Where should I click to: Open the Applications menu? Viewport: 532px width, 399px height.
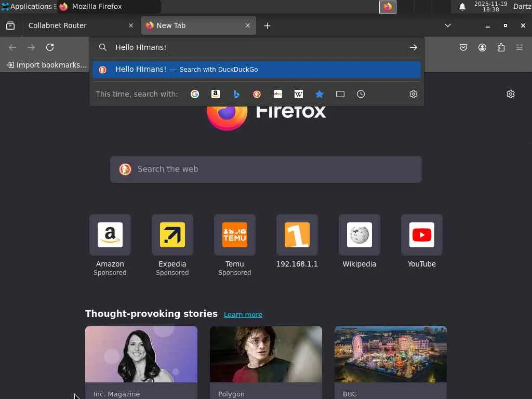[x=28, y=6]
